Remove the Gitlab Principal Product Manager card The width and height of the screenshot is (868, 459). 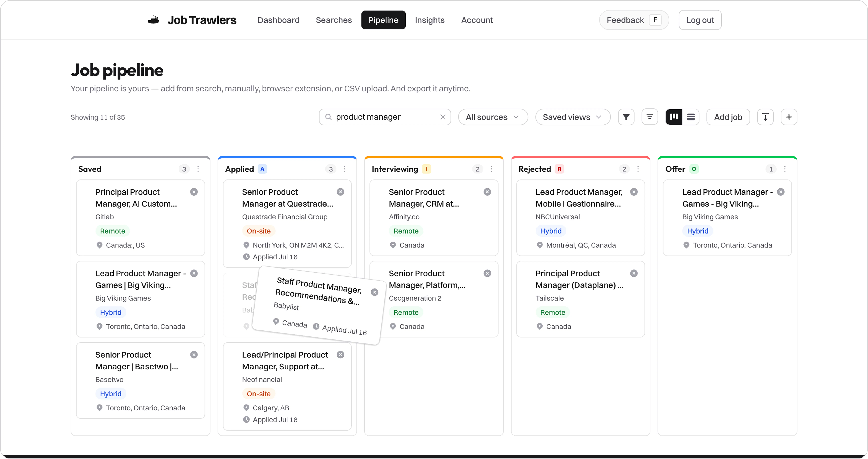tap(194, 192)
